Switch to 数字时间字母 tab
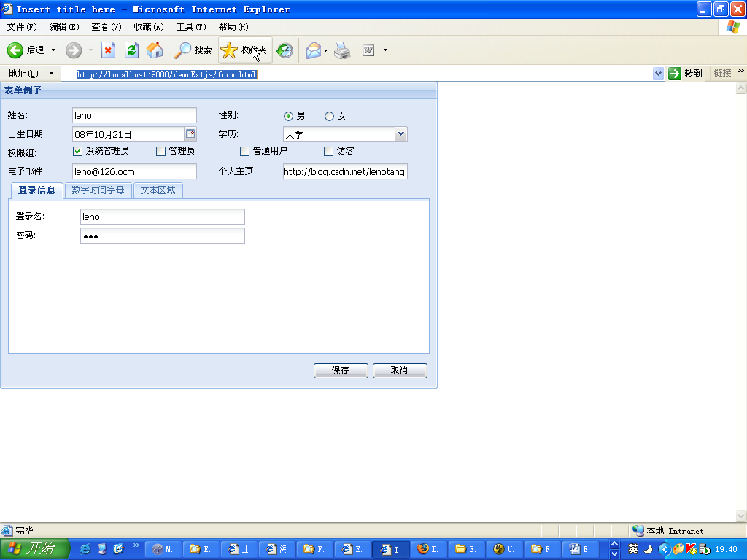 coord(98,190)
